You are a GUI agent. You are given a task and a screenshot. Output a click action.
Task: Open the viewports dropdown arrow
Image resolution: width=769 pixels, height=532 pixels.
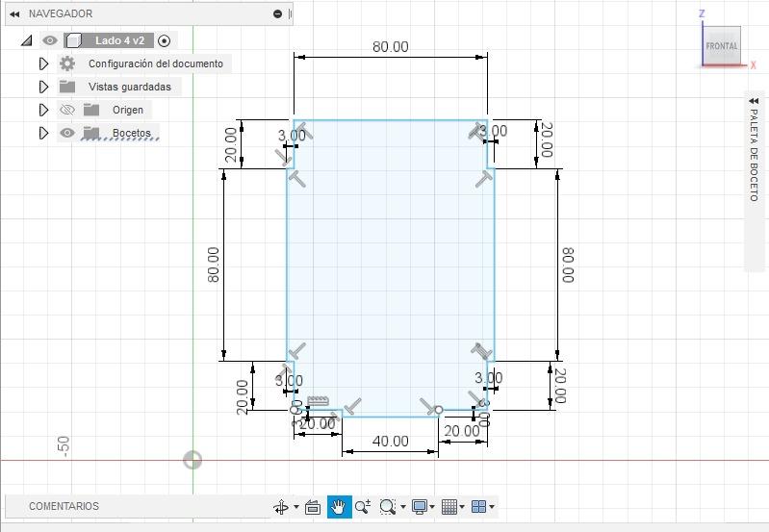(492, 506)
